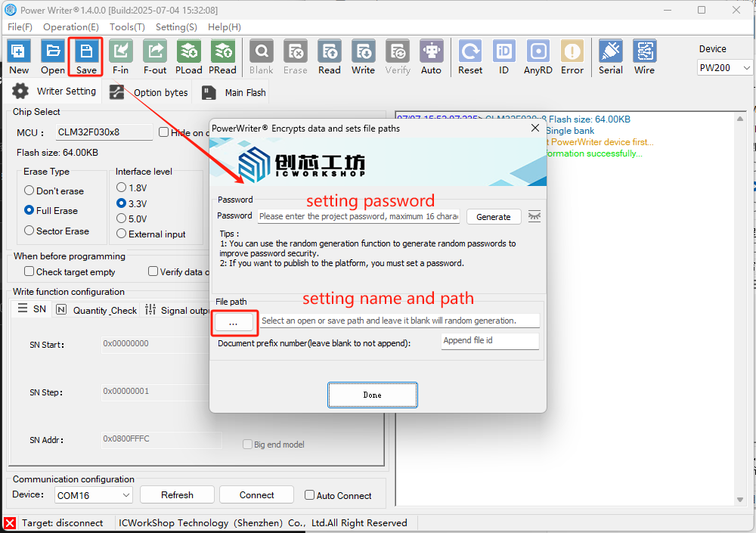Open a project file with Open icon
The width and height of the screenshot is (756, 533).
click(53, 57)
